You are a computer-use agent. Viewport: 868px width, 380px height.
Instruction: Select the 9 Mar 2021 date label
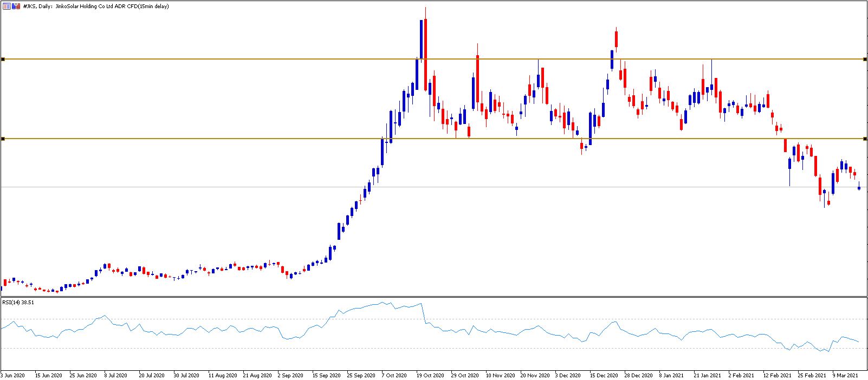coord(845,375)
